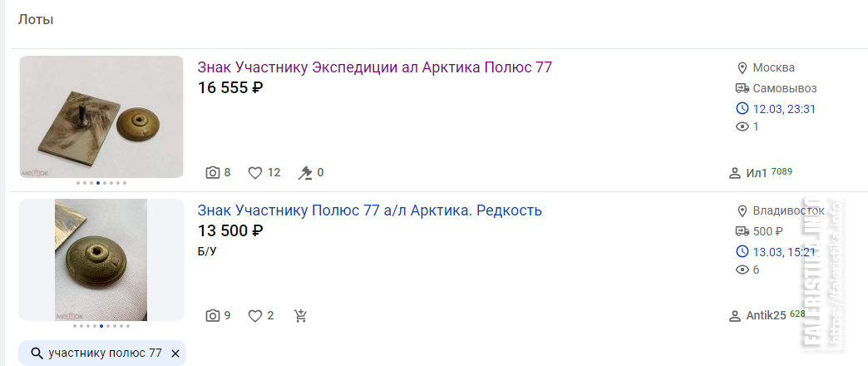Viewport: 868px width, 366px height.
Task: Click camera photos icon on first lot
Action: click(x=213, y=173)
